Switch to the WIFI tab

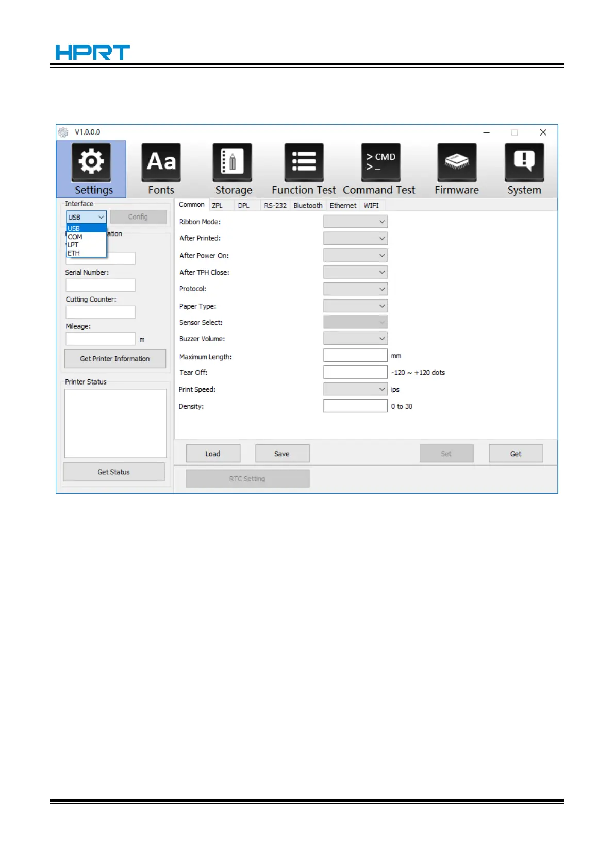[371, 205]
